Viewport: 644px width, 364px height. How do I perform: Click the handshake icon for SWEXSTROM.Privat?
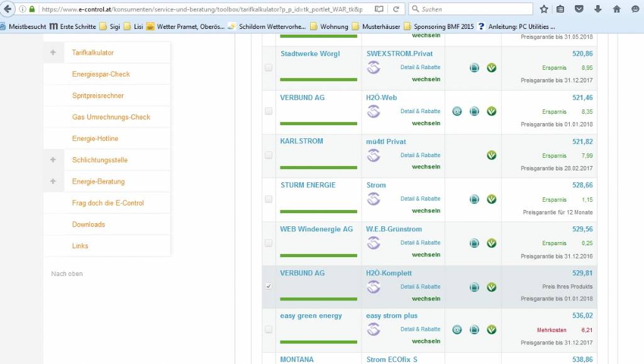pyautogui.click(x=374, y=67)
